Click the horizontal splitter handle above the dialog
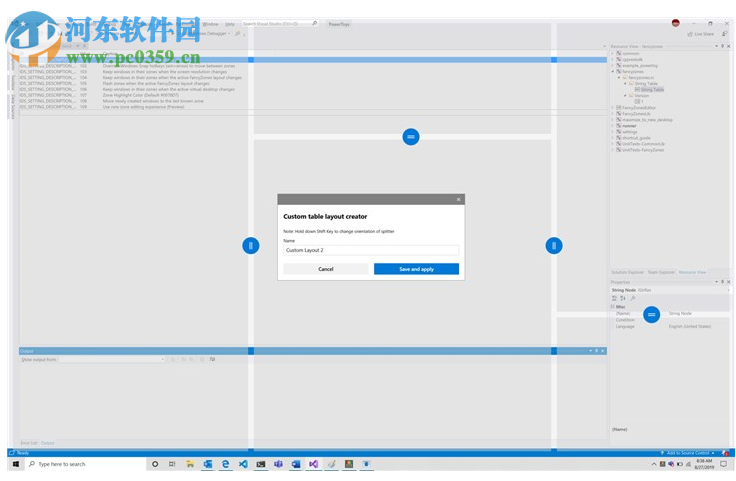 coord(411,137)
